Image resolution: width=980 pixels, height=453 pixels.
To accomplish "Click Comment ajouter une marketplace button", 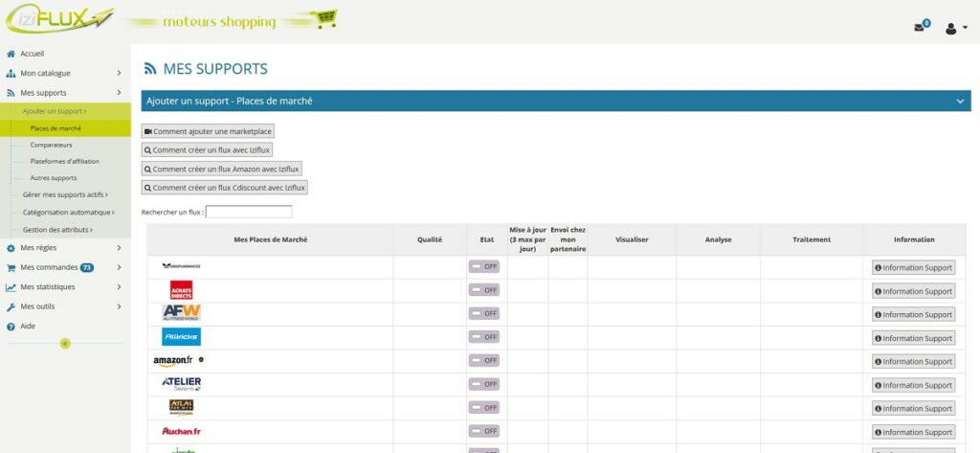I will (x=208, y=131).
